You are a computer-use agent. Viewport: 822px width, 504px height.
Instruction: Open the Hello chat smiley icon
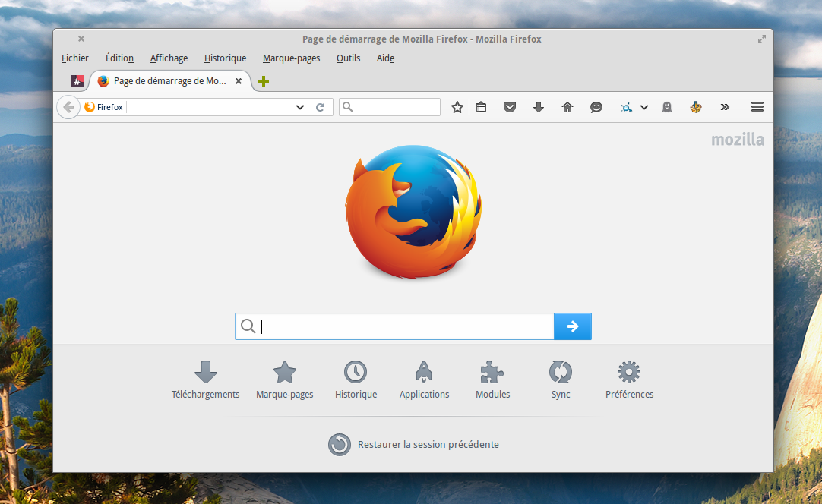pyautogui.click(x=596, y=107)
